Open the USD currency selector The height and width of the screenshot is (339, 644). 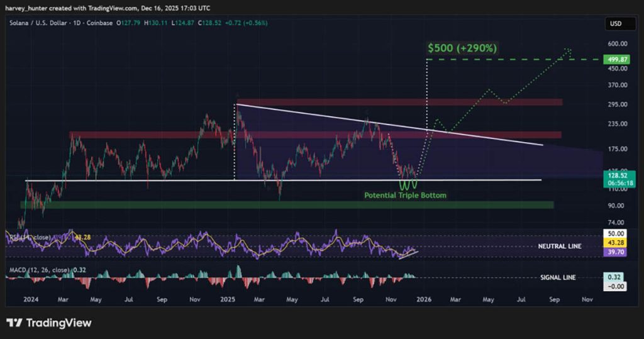click(615, 23)
